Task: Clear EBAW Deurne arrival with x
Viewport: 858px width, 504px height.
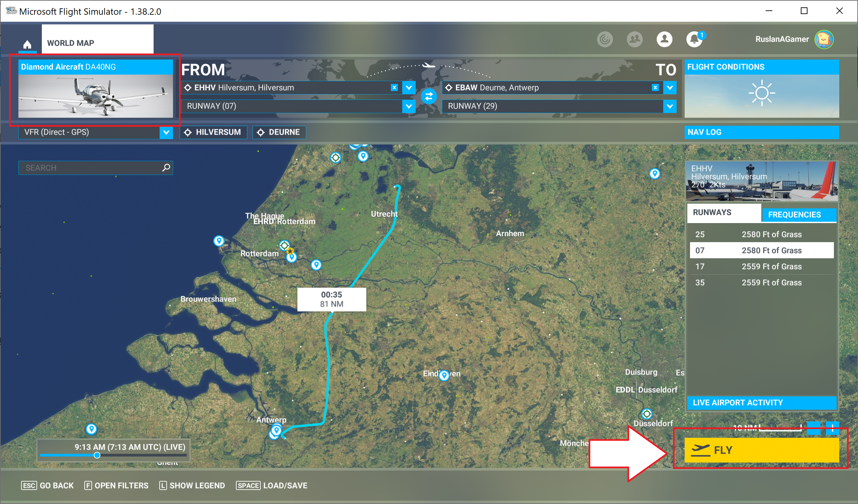Action: click(x=655, y=88)
